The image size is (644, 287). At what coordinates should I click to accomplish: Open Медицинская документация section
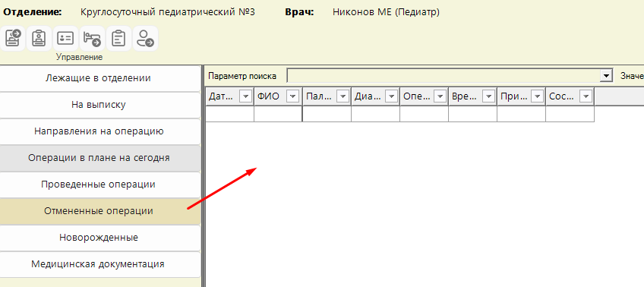(100, 264)
